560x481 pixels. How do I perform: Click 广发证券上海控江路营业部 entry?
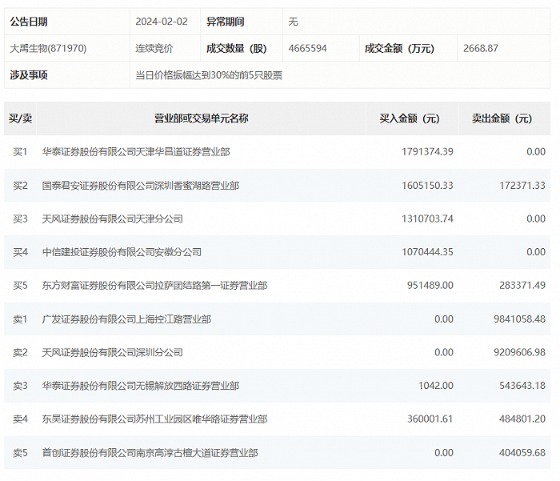[126, 319]
